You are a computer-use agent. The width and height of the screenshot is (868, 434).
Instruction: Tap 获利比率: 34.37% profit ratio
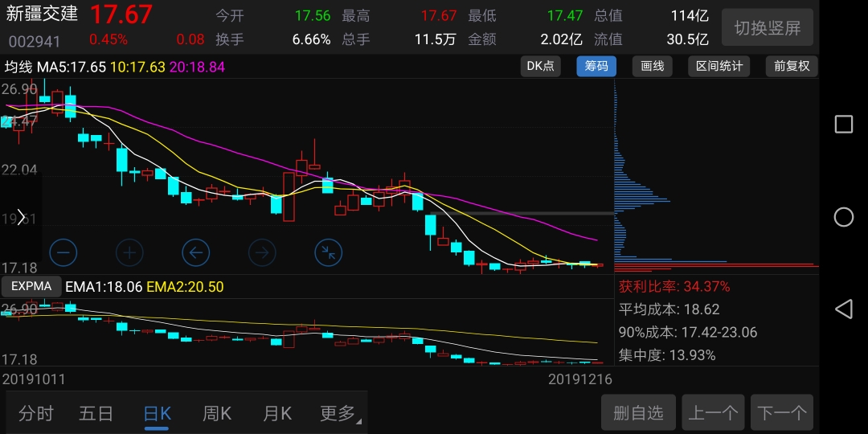click(674, 287)
